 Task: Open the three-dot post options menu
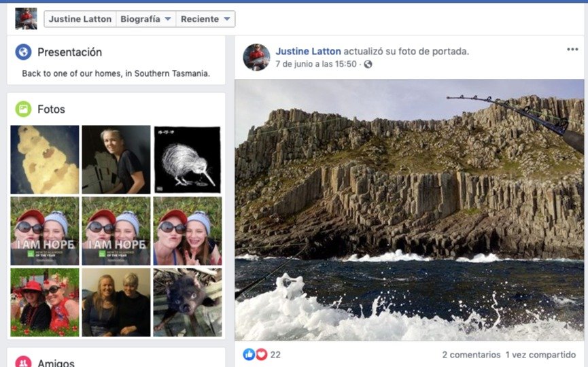(572, 50)
